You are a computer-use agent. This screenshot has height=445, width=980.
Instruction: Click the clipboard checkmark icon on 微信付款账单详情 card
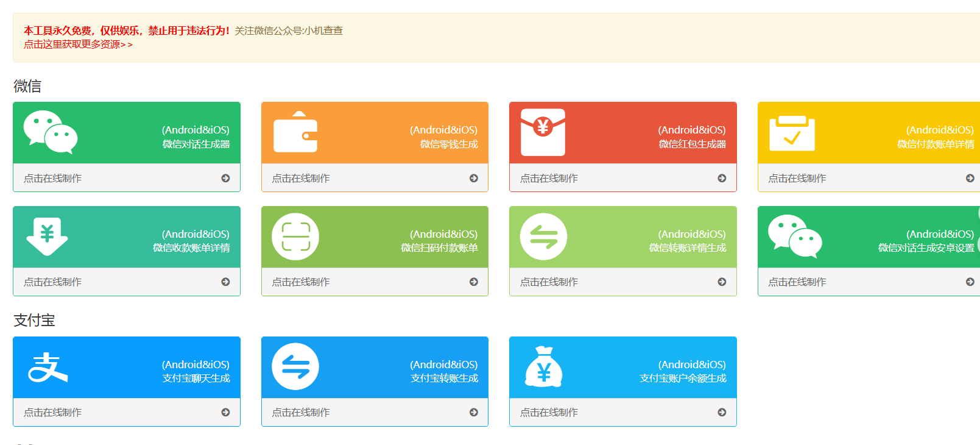(x=792, y=133)
